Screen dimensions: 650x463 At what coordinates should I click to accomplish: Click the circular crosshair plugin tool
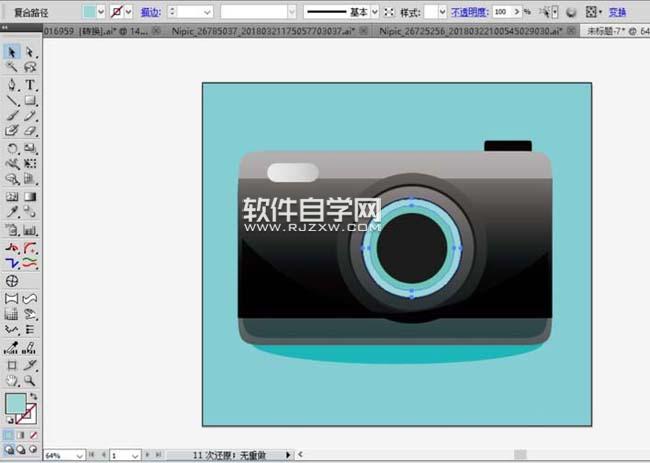coord(12,281)
